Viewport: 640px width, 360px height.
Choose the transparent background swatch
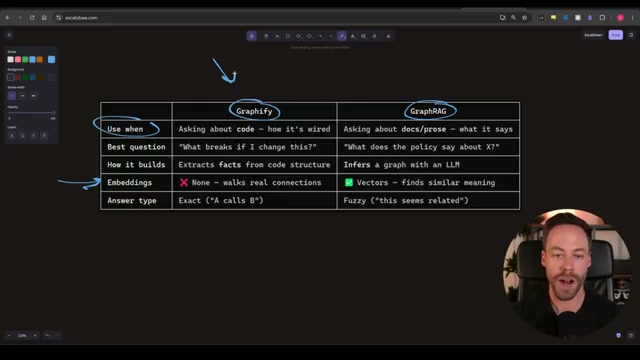click(11, 77)
